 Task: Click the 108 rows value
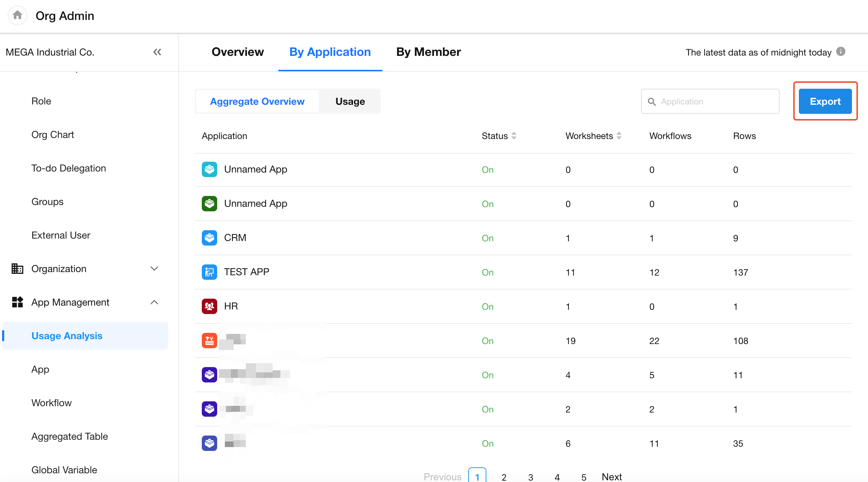click(741, 341)
